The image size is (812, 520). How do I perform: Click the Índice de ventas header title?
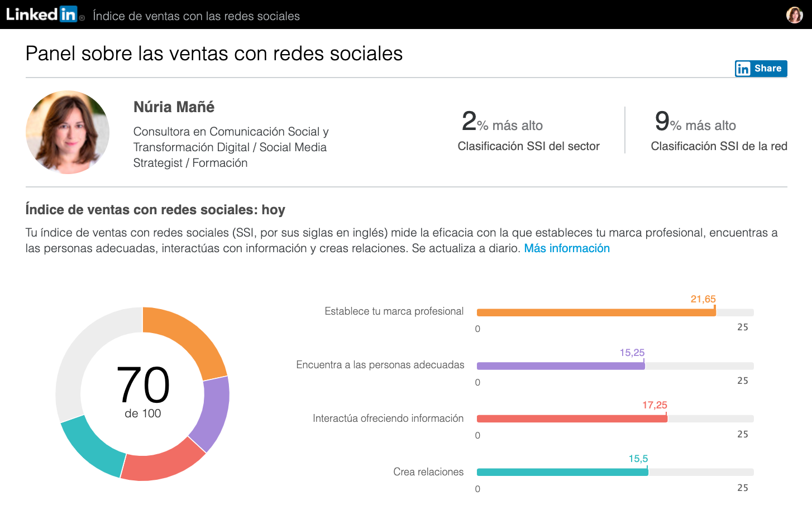196,16
